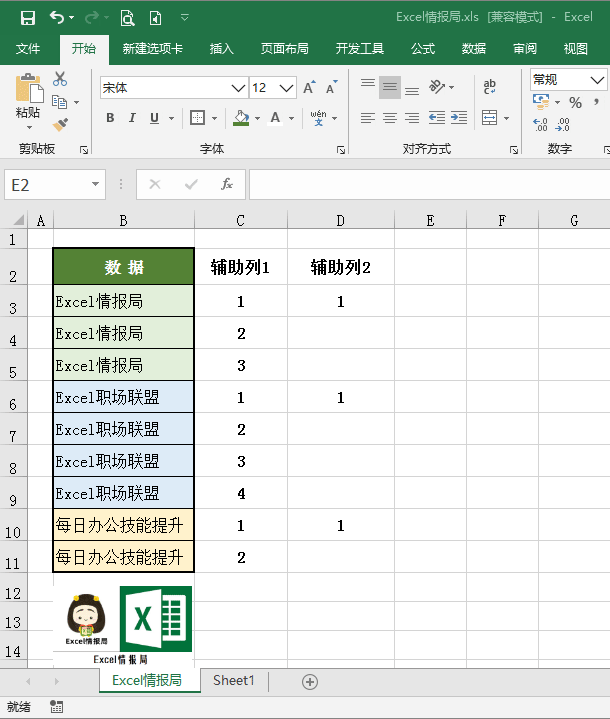Apply percent style
Viewport: 610px width, 719px height.
[576, 102]
